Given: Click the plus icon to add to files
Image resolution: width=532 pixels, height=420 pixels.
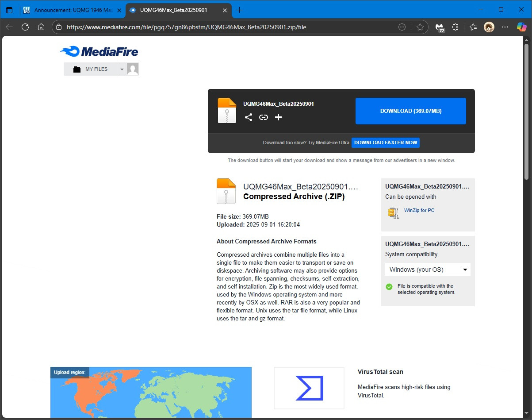Looking at the screenshot, I should [x=278, y=117].
